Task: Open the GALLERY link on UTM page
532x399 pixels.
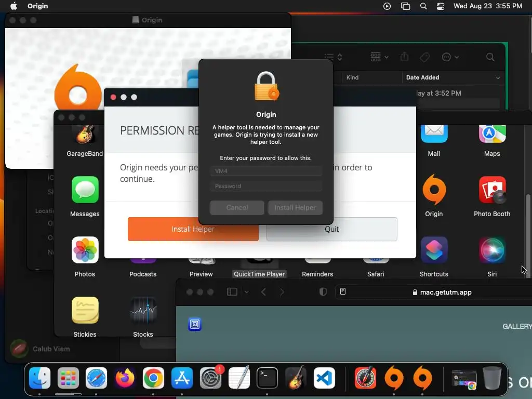Action: [517, 326]
